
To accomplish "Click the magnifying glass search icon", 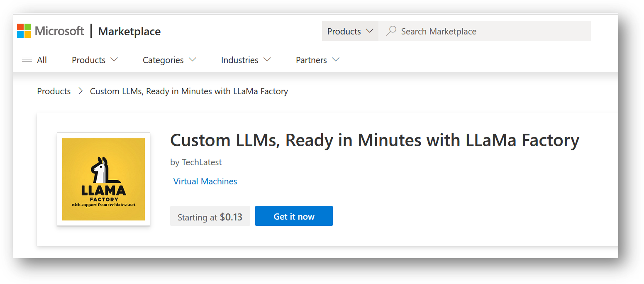I will coord(390,30).
